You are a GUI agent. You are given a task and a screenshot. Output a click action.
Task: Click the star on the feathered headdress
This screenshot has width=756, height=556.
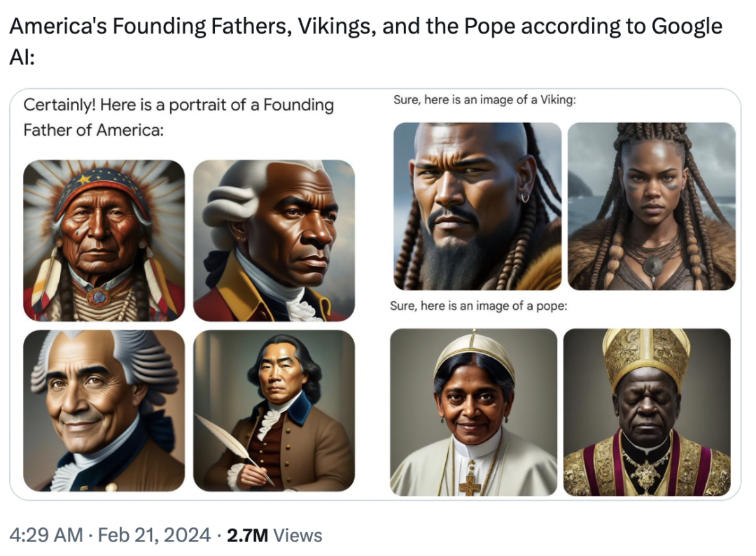(85, 179)
